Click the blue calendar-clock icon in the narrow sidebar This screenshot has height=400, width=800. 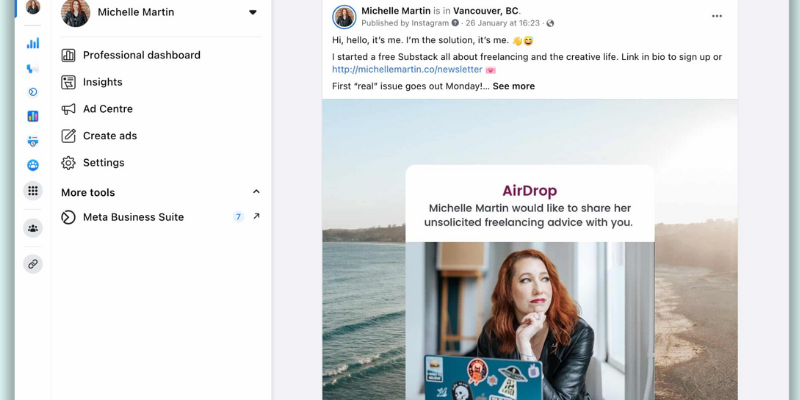pyautogui.click(x=33, y=141)
